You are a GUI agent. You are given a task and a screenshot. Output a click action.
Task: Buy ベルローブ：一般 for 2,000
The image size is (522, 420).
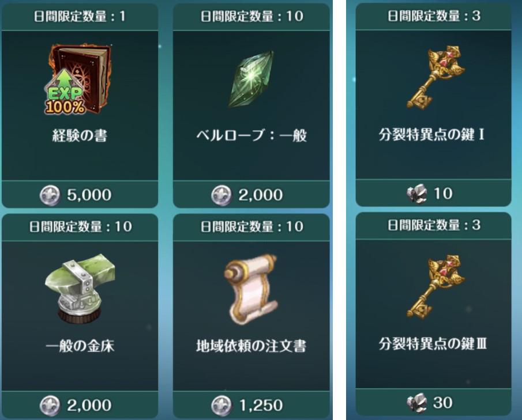251,195
